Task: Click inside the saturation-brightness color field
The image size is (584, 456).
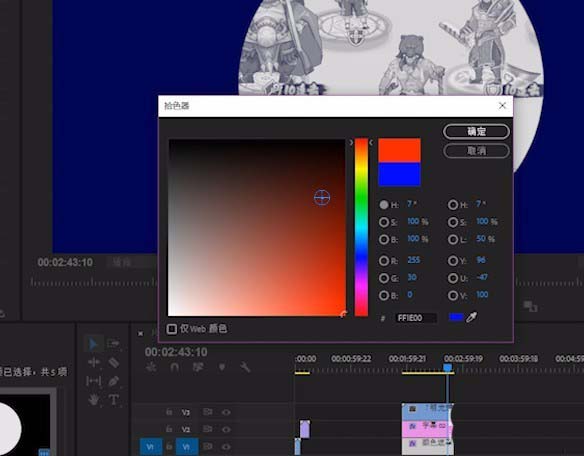Action: [x=257, y=227]
